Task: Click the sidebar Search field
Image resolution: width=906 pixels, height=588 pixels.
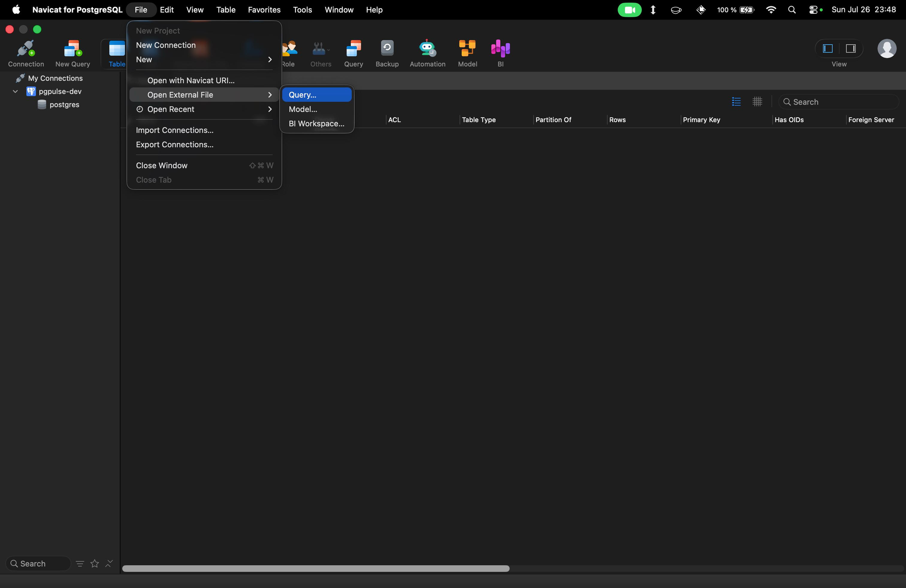Action: [38, 563]
